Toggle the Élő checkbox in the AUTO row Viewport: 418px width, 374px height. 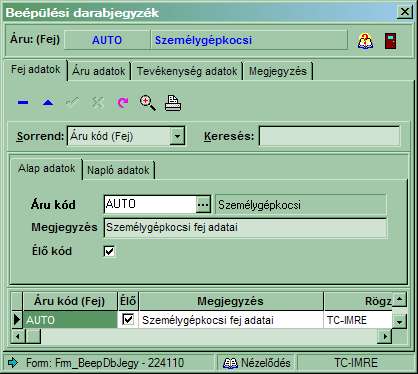click(128, 319)
